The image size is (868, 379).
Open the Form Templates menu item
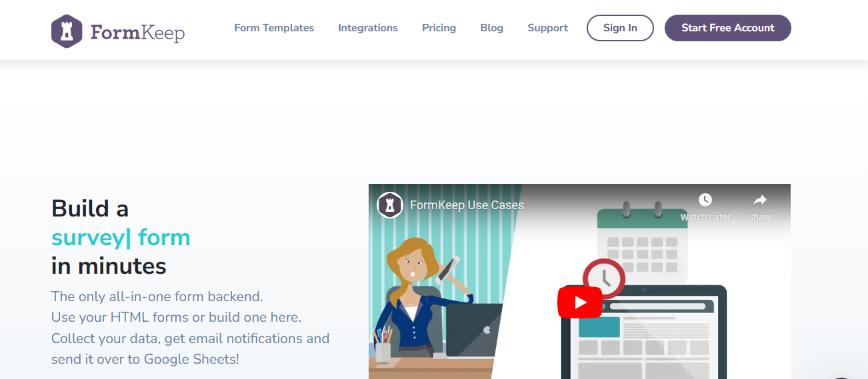click(274, 28)
